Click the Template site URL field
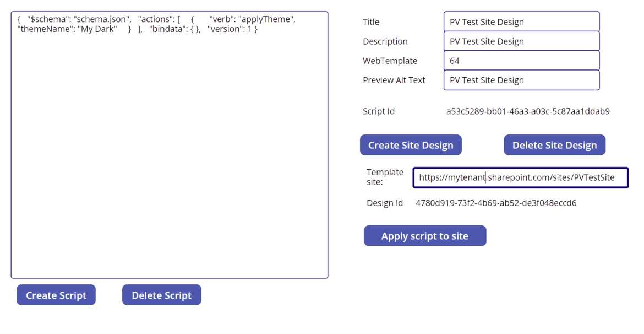644x334 pixels. (x=520, y=177)
